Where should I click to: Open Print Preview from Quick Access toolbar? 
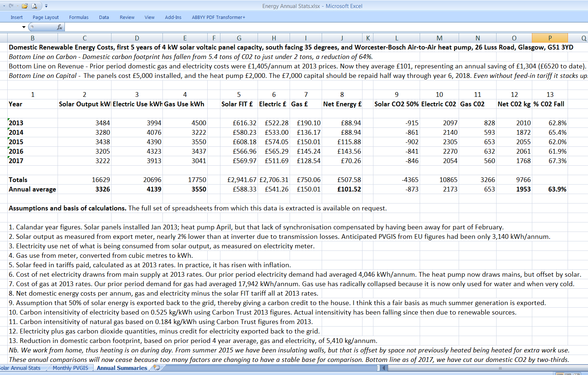pos(35,6)
